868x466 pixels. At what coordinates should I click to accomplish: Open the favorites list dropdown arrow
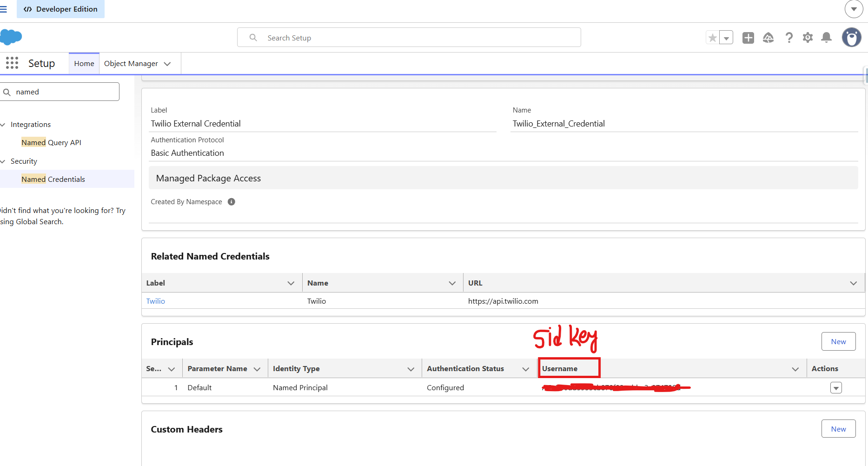(726, 38)
